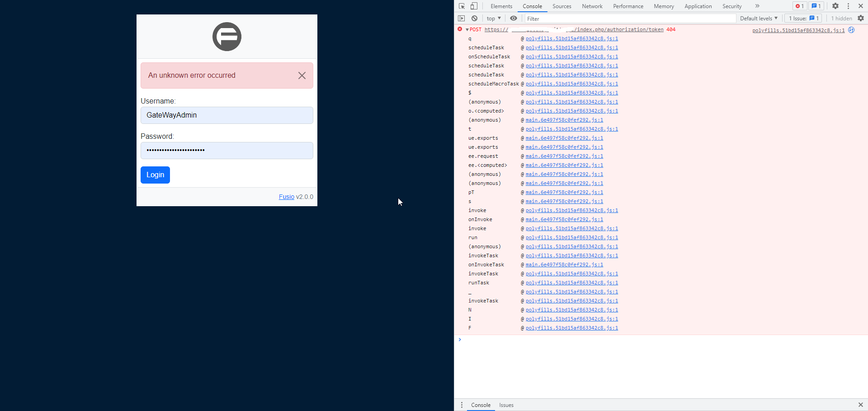Open the main.js link on the onInvoke row

[564, 219]
